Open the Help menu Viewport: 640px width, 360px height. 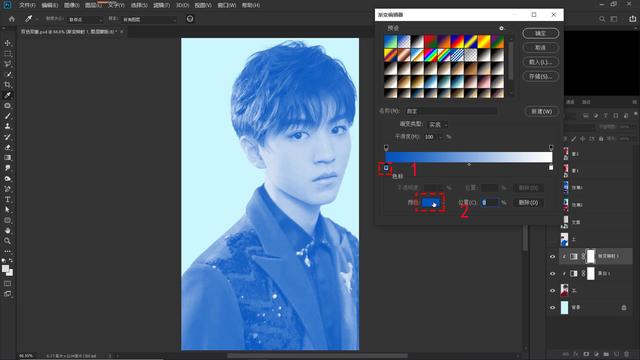[251, 5]
